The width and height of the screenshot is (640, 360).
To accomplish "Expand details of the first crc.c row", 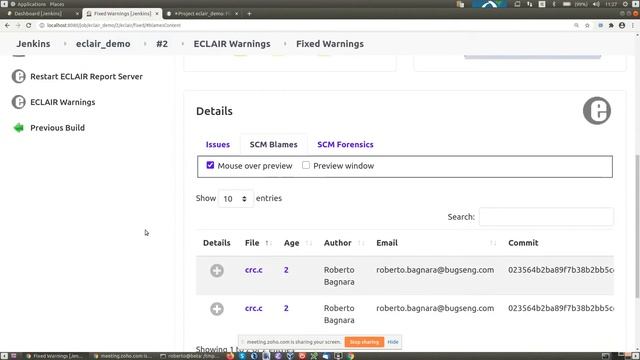I will [x=217, y=270].
